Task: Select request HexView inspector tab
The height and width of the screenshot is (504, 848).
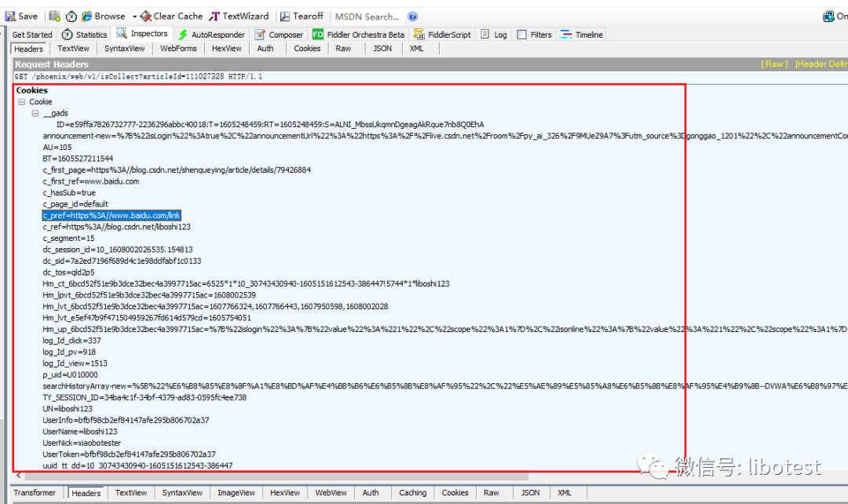Action: coord(227,49)
